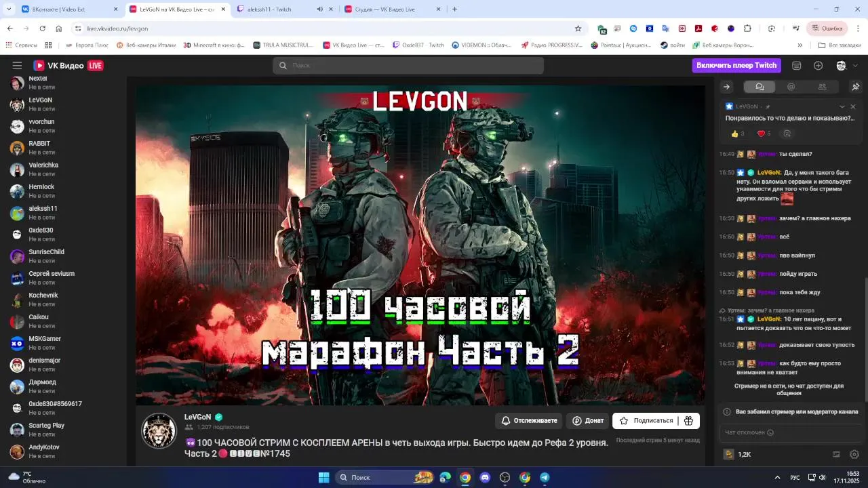The image size is (868, 488).
Task: Open Chrome three-dot menu
Action: pyautogui.click(x=858, y=28)
